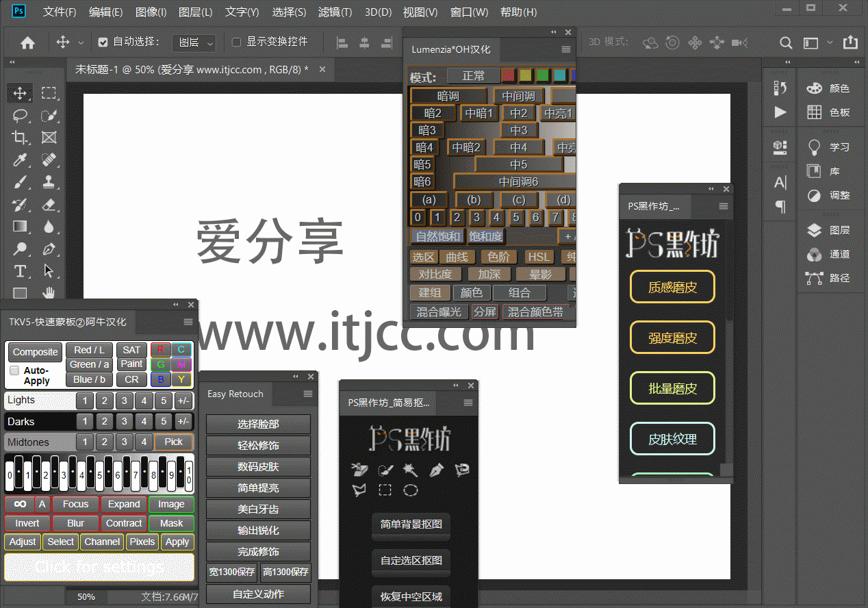This screenshot has width=868, height=608.
Task: Click Invert button in TKV5 panel
Action: coord(27,523)
